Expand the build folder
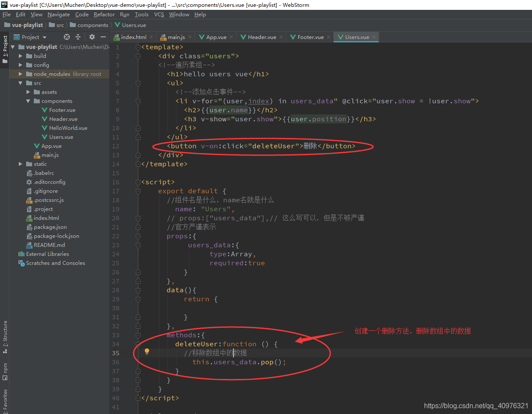The height and width of the screenshot is (414, 532). [20, 56]
